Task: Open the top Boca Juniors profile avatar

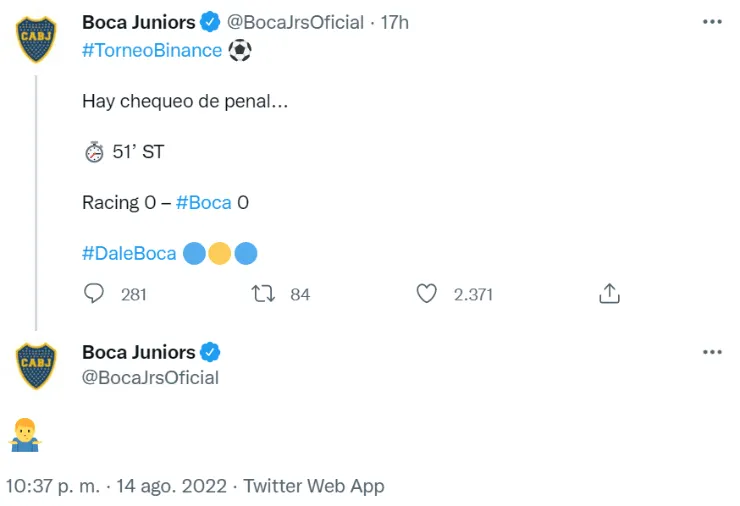Action: [x=38, y=38]
